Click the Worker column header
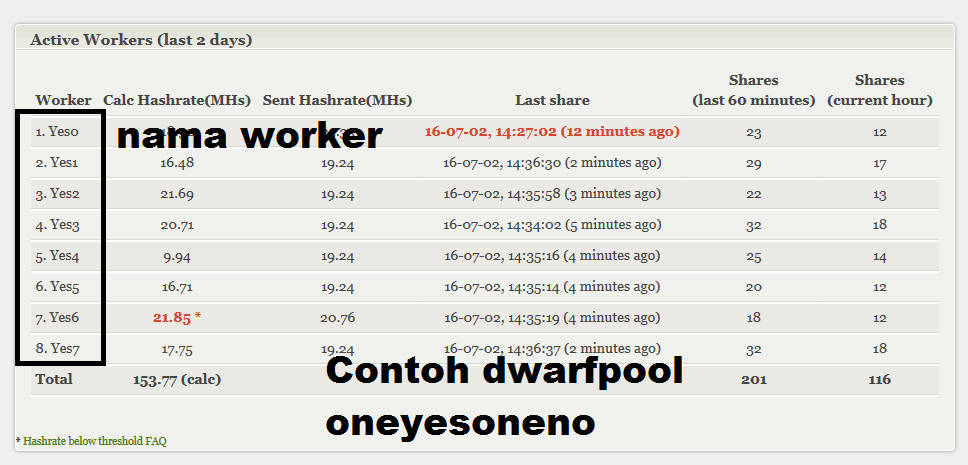Screen dimensions: 968x465 [63, 100]
